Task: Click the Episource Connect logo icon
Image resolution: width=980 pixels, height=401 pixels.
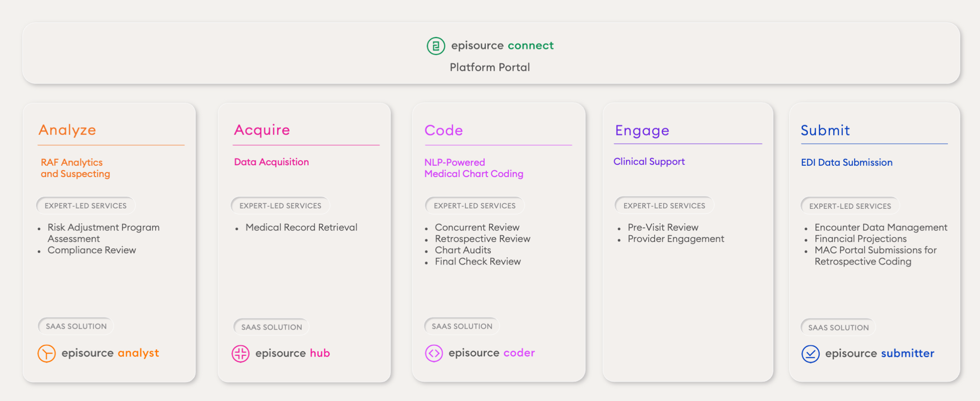Action: click(x=436, y=46)
